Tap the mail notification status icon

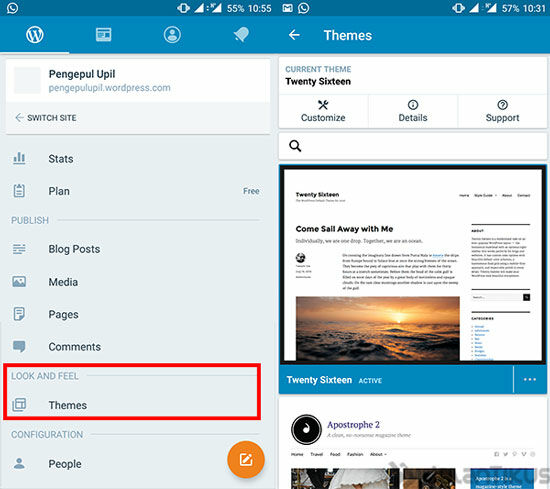[287, 8]
